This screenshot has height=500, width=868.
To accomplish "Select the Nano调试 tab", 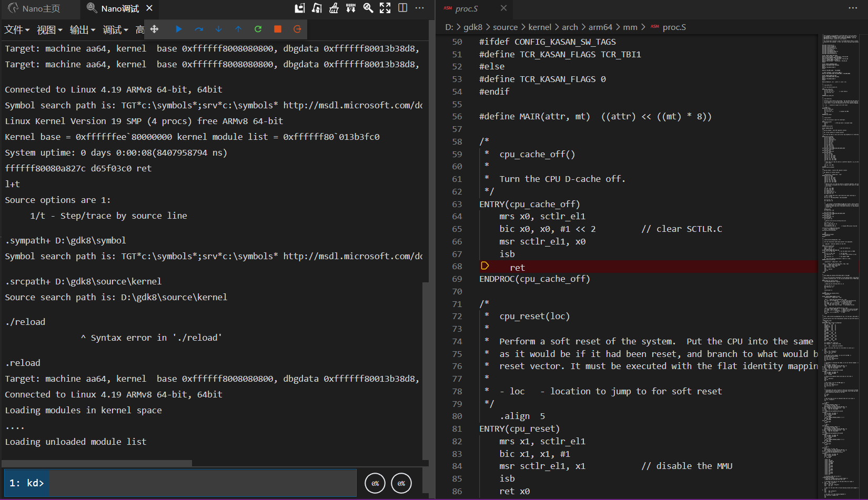I will point(113,8).
